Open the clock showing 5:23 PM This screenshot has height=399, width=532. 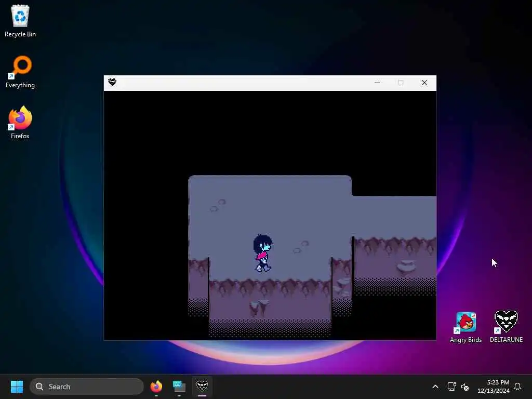click(x=494, y=387)
